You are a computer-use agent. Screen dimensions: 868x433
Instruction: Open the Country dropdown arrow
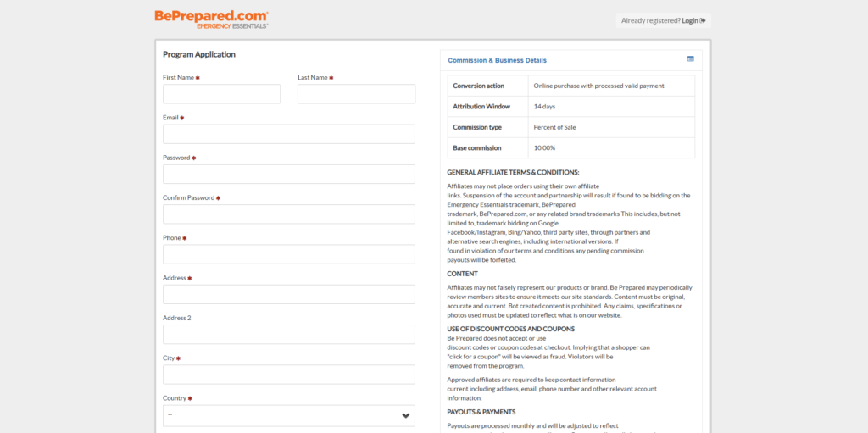click(406, 415)
